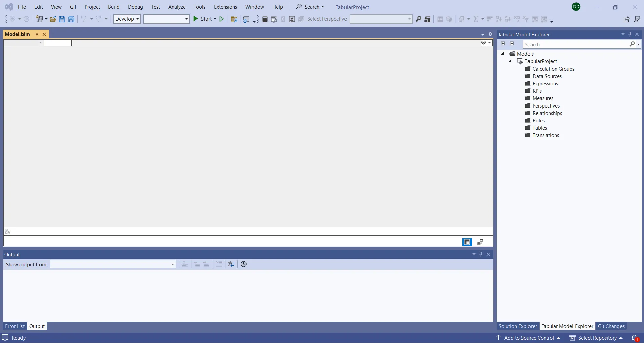Open the Develop configuration dropdown
The width and height of the screenshot is (644, 343).
pos(127,19)
